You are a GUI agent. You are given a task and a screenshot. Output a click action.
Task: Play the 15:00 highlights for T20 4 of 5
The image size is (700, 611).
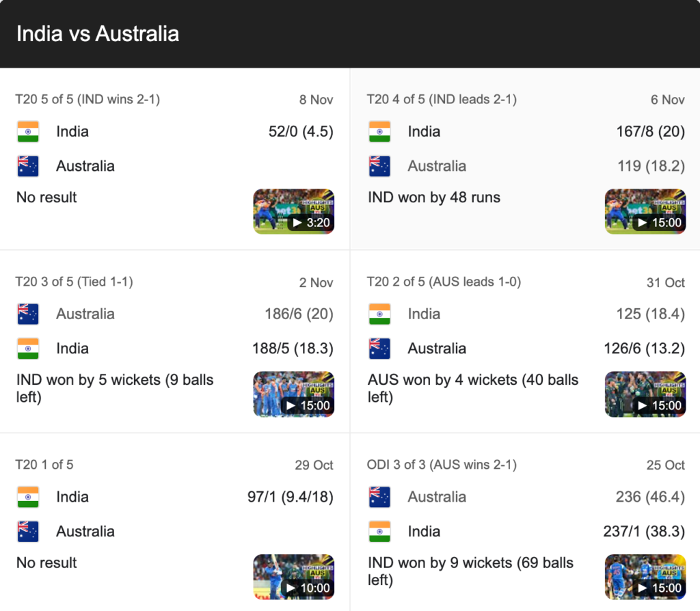click(645, 211)
